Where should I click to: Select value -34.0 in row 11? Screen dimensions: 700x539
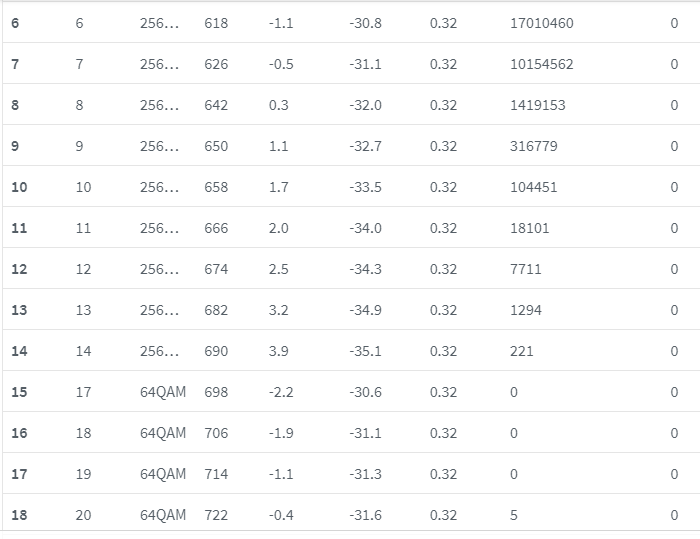pyautogui.click(x=365, y=228)
